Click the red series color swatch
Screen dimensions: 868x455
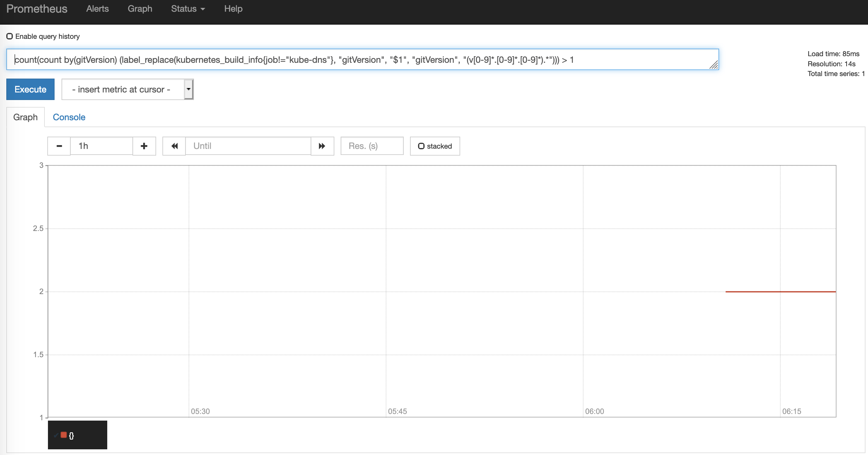(63, 435)
